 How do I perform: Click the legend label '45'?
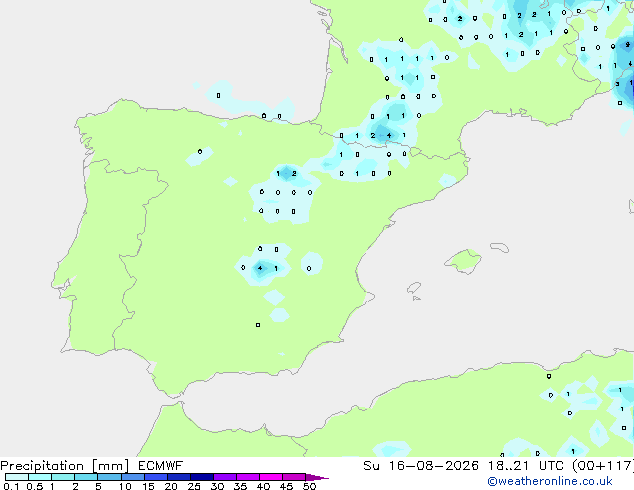[x=286, y=486]
